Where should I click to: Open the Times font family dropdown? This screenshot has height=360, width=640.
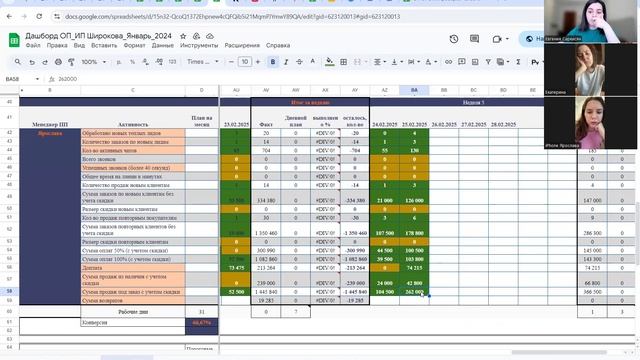click(202, 62)
